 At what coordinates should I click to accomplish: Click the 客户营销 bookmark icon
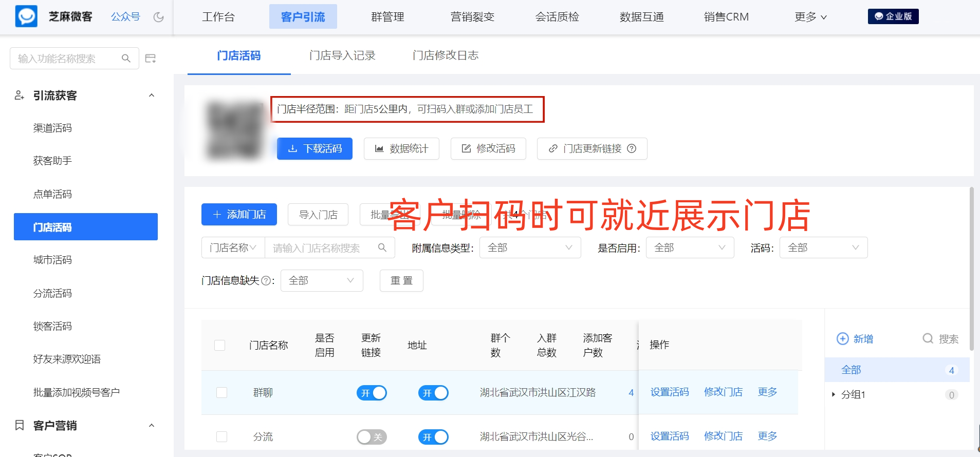pos(20,425)
